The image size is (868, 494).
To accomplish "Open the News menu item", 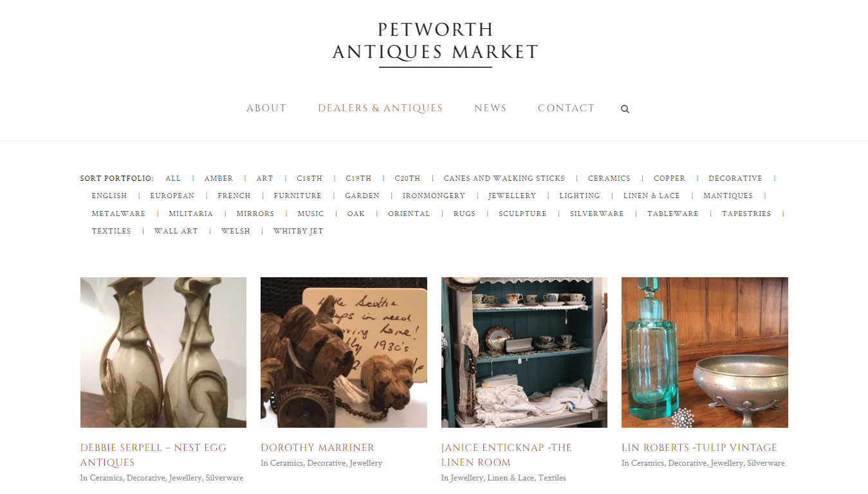I will pos(490,108).
